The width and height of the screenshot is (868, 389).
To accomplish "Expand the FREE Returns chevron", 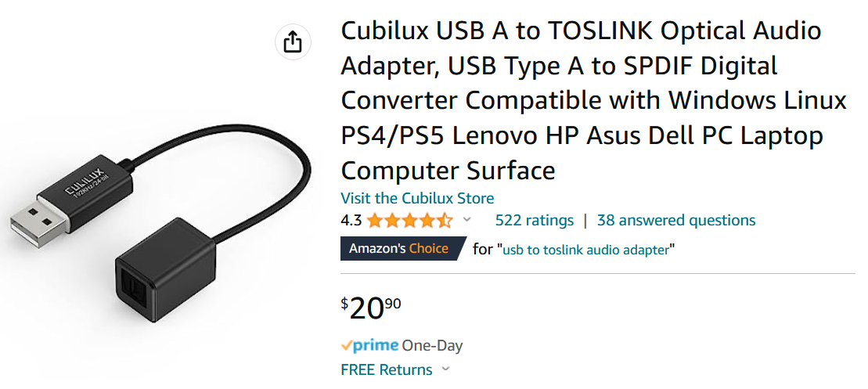I will [x=446, y=369].
